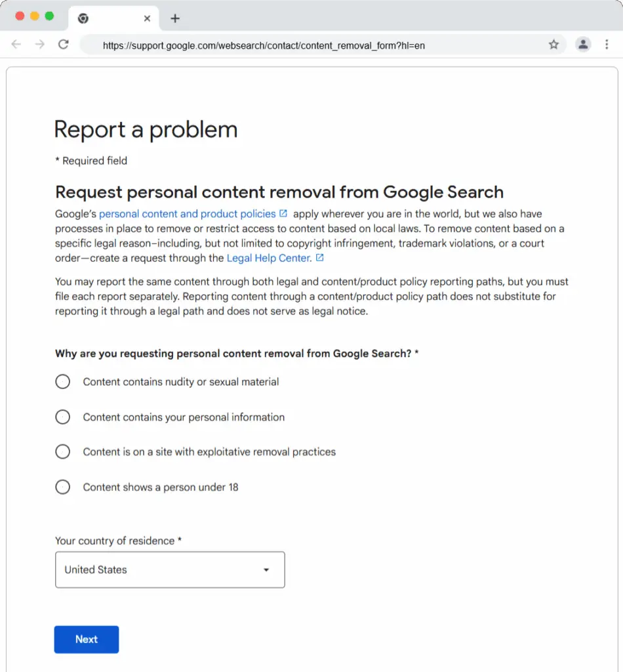
Task: Open the Chrome three-dot menu
Action: 607,45
